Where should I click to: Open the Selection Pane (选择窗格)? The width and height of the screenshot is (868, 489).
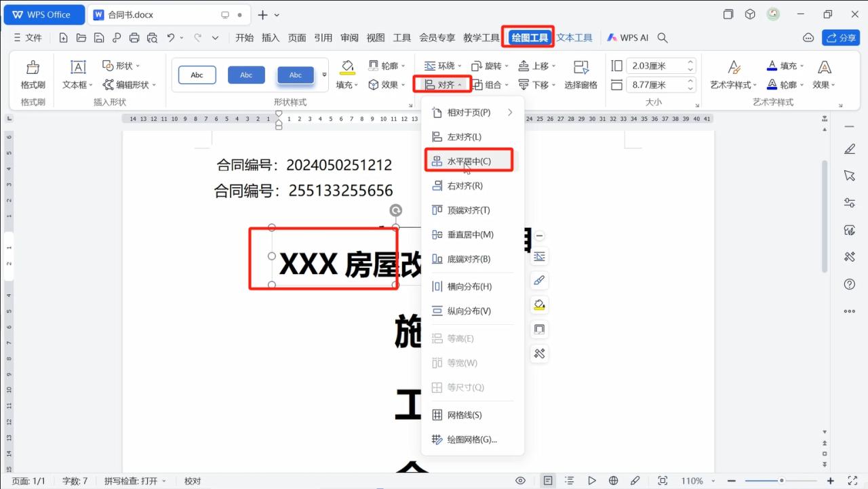click(581, 75)
